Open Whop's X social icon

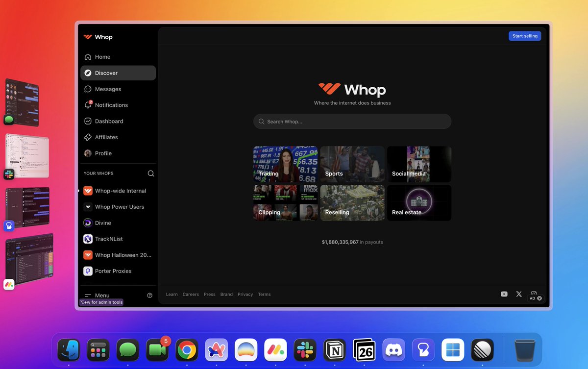pos(519,294)
